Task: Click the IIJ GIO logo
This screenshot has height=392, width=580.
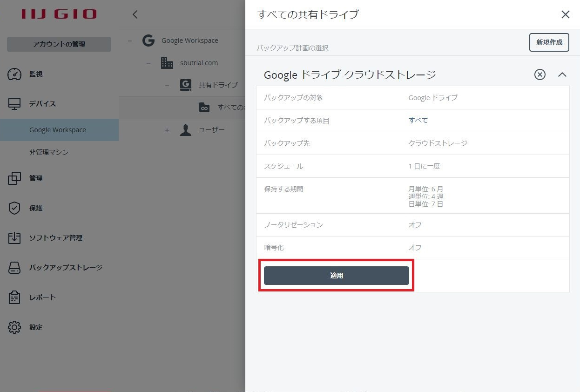Action: tap(59, 14)
